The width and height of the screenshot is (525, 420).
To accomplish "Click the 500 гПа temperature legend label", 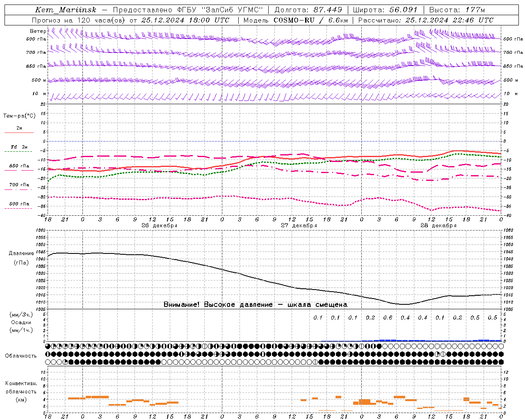I will [x=19, y=204].
